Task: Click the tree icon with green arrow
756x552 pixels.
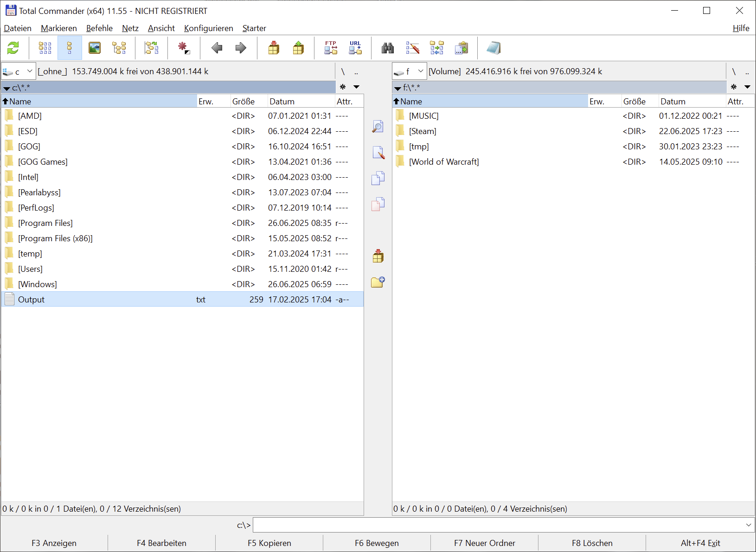Action: point(151,48)
